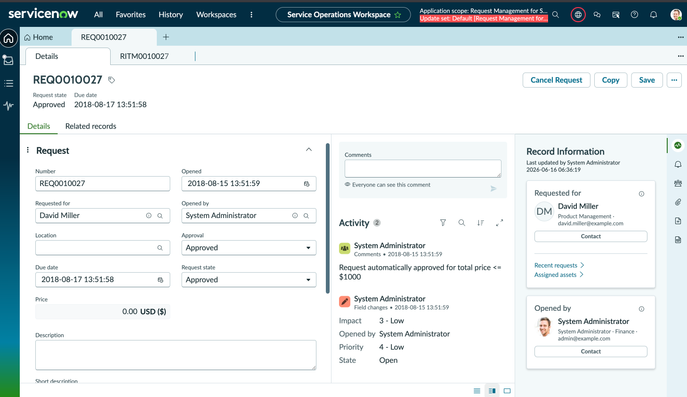Switch to the split-pane layout toggle
This screenshot has width=687, height=397.
click(492, 391)
